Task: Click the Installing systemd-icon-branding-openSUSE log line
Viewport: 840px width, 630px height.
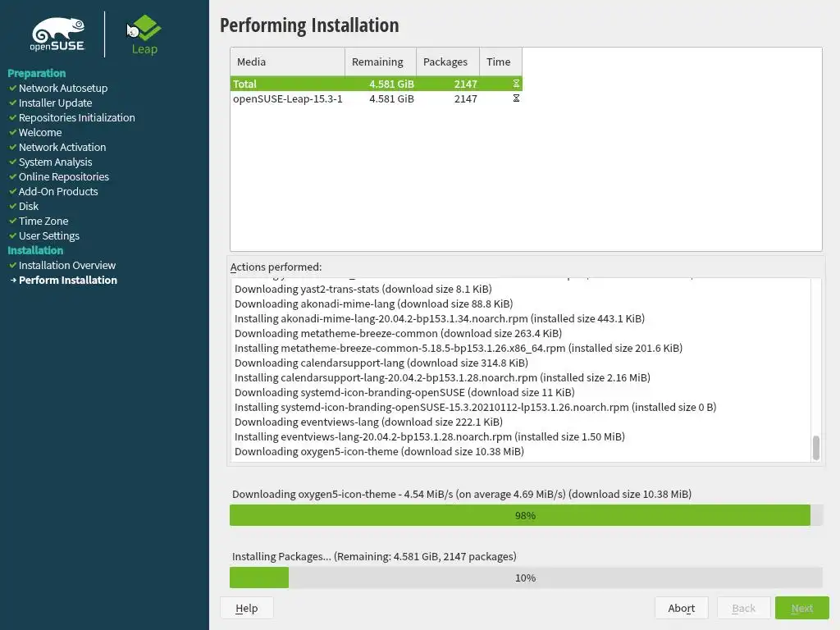Action: (x=475, y=407)
